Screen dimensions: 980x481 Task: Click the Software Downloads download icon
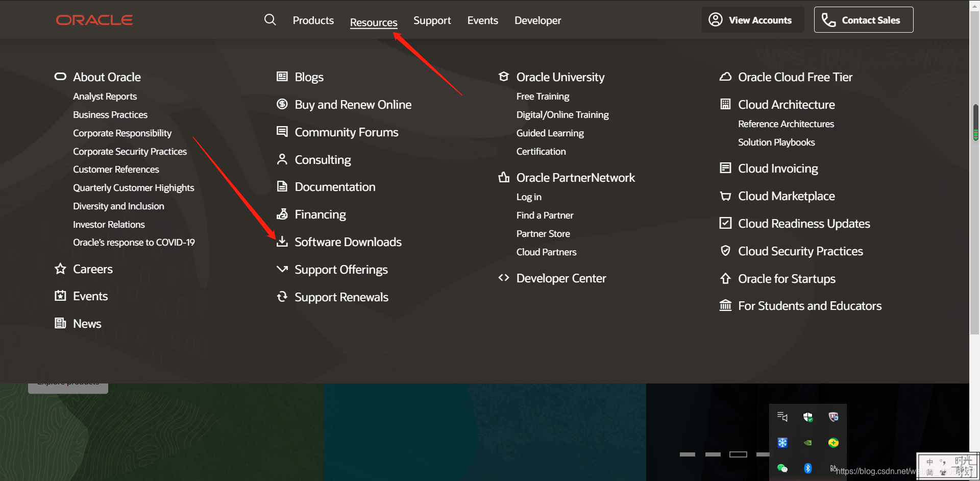(282, 242)
